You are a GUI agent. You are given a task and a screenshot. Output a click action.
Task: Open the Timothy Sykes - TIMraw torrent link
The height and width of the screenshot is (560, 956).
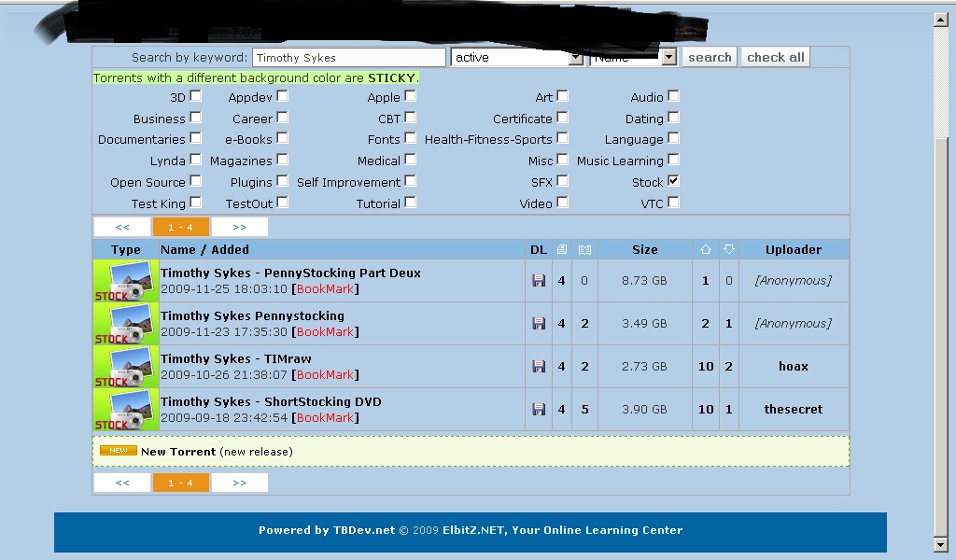coord(236,359)
